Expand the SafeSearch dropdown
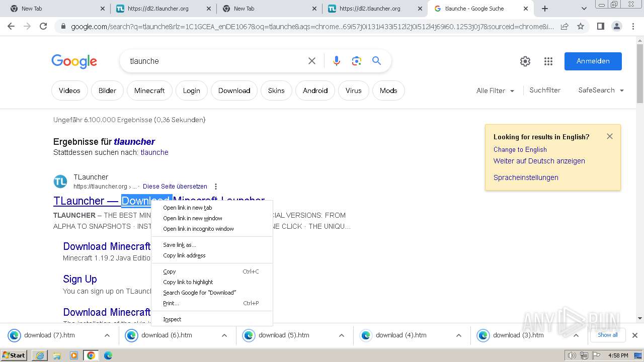Image resolution: width=644 pixels, height=362 pixels. click(601, 90)
